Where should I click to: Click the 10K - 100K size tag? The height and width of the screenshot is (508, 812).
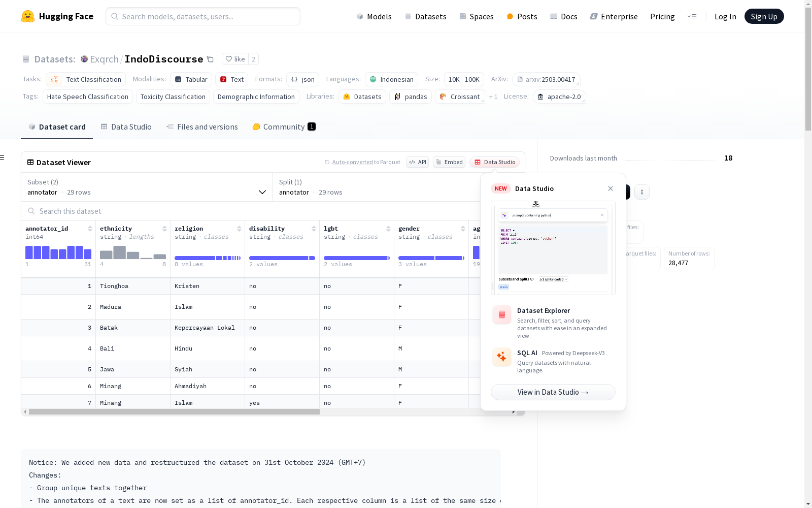click(464, 79)
